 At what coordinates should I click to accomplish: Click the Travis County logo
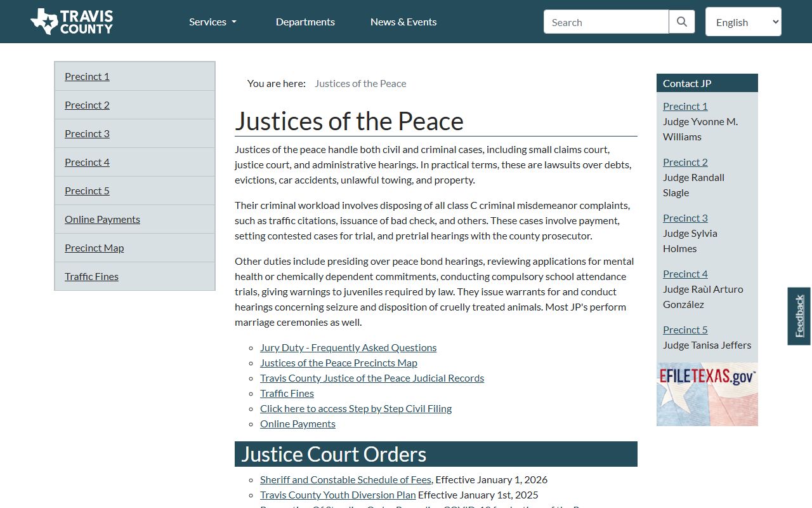tap(72, 22)
